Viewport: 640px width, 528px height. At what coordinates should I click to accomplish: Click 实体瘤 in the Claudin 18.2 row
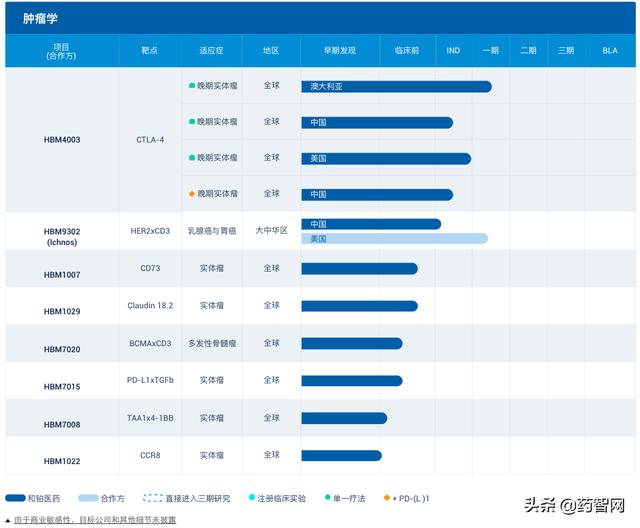212,305
